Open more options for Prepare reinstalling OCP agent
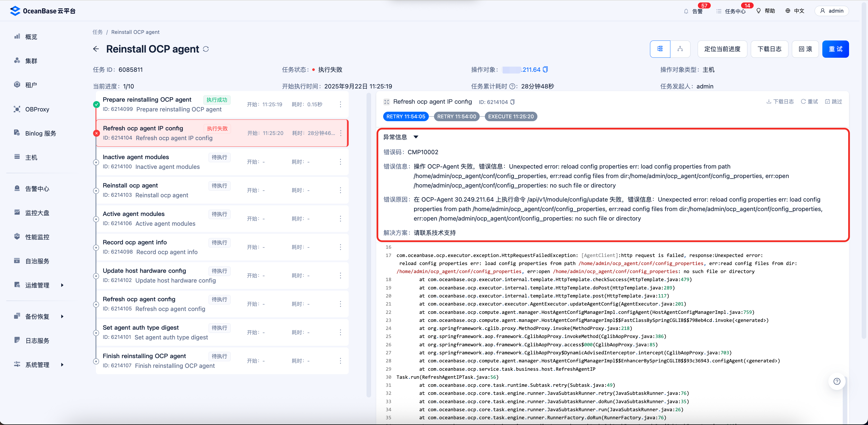868x425 pixels. pos(340,105)
